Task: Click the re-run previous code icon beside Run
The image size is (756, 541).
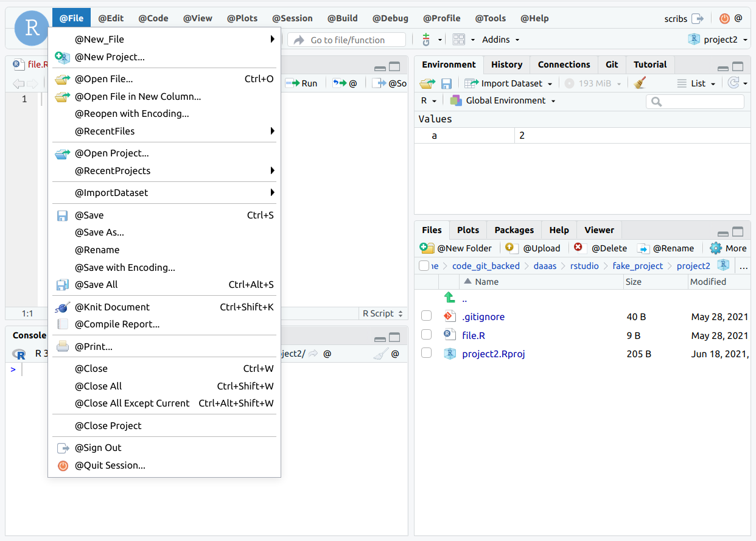Action: tap(340, 83)
